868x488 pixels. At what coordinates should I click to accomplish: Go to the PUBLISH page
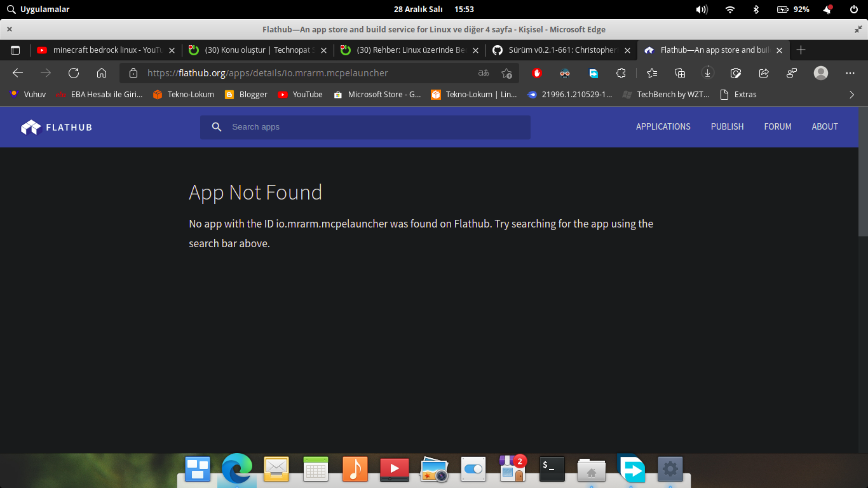[728, 127]
